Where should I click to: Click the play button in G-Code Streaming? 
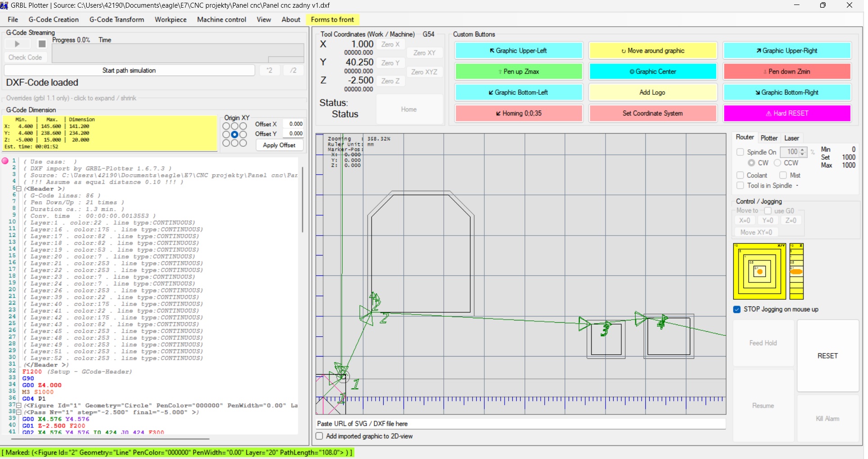(x=17, y=44)
